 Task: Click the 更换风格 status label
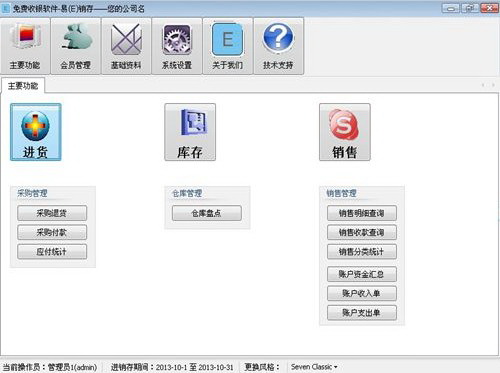[x=262, y=367]
